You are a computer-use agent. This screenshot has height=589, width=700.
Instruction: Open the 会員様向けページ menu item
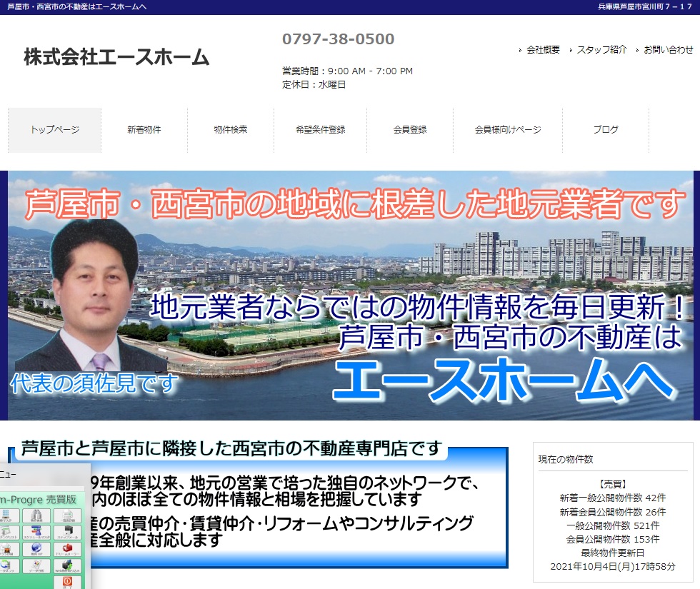508,130
